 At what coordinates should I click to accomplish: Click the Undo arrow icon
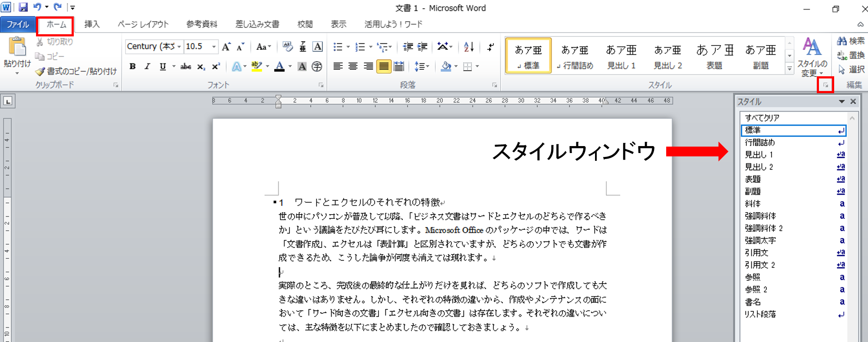pos(38,7)
